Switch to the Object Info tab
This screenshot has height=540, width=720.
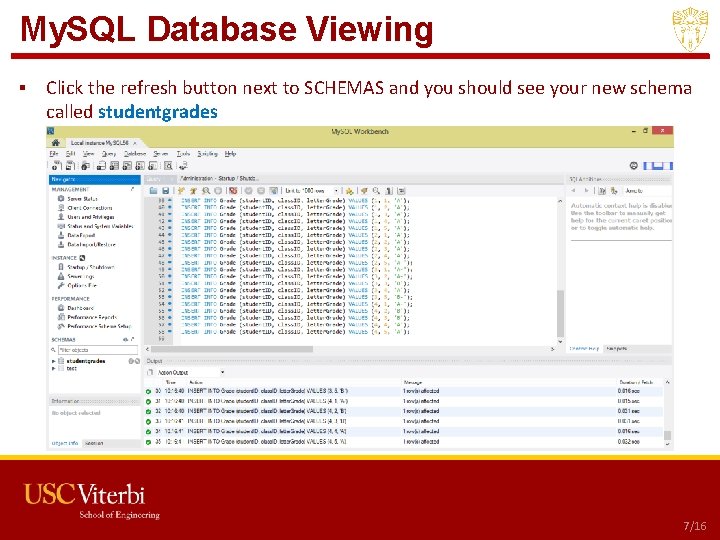click(65, 443)
